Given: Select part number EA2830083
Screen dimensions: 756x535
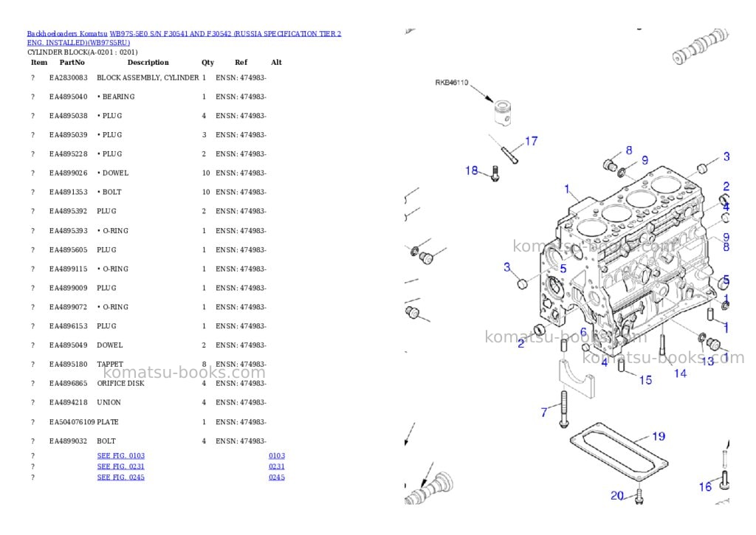Looking at the screenshot, I should pos(69,77).
